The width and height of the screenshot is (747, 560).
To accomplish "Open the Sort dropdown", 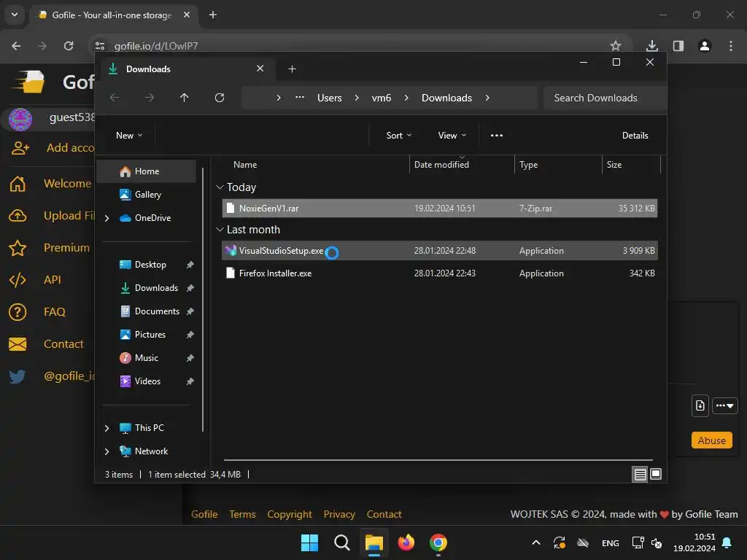I will pyautogui.click(x=399, y=136).
